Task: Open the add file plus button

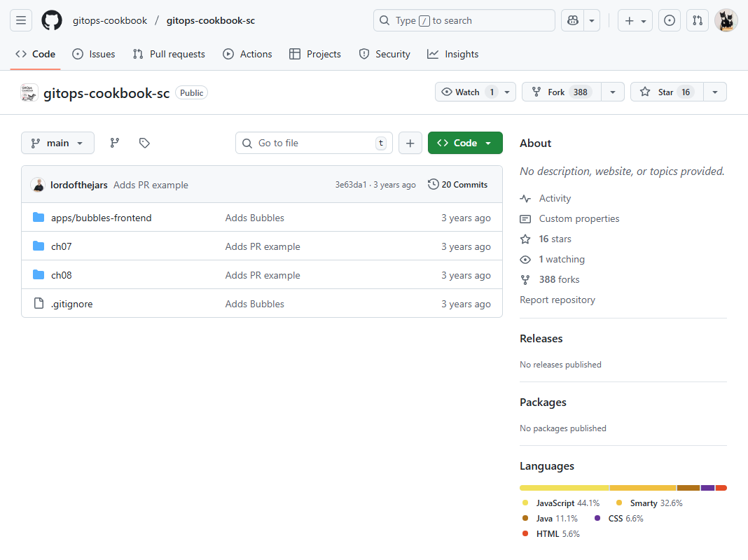Action: 410,143
